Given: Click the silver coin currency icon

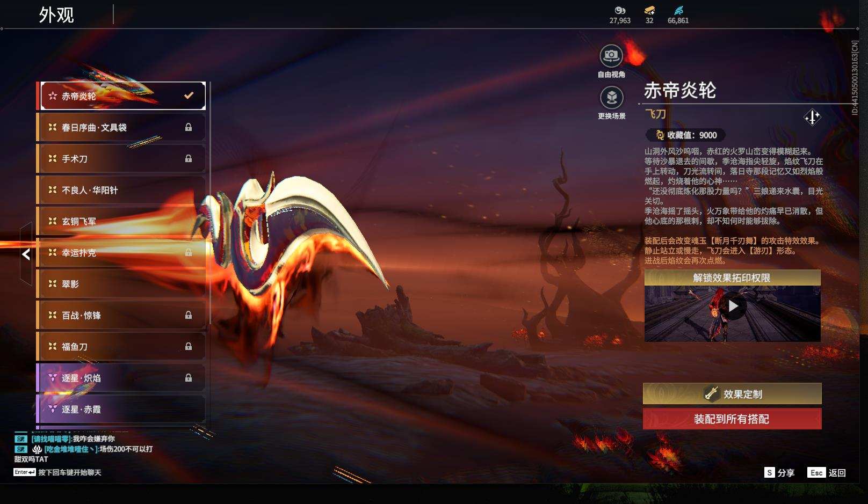Looking at the screenshot, I should pyautogui.click(x=620, y=10).
